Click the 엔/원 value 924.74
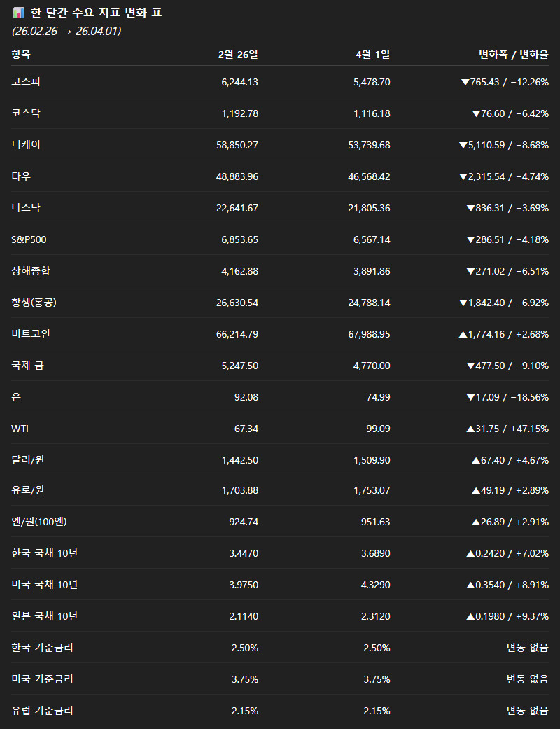The height and width of the screenshot is (729, 560). click(244, 522)
